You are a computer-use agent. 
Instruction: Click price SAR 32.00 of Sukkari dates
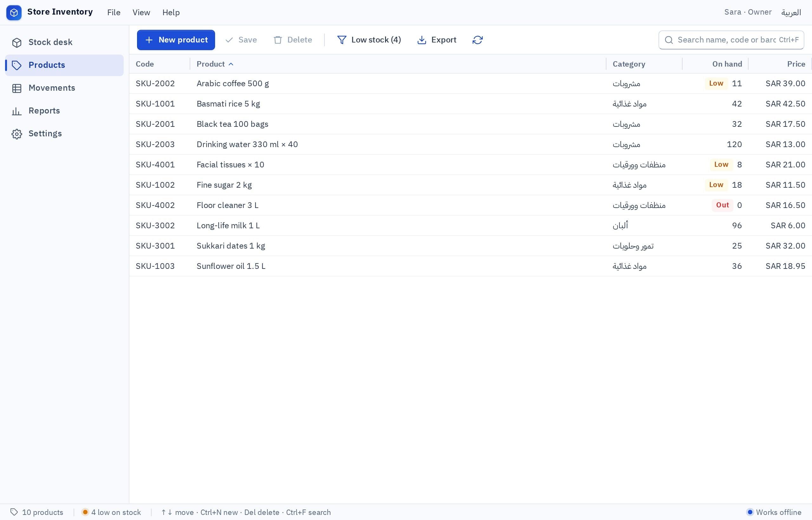[785, 246]
